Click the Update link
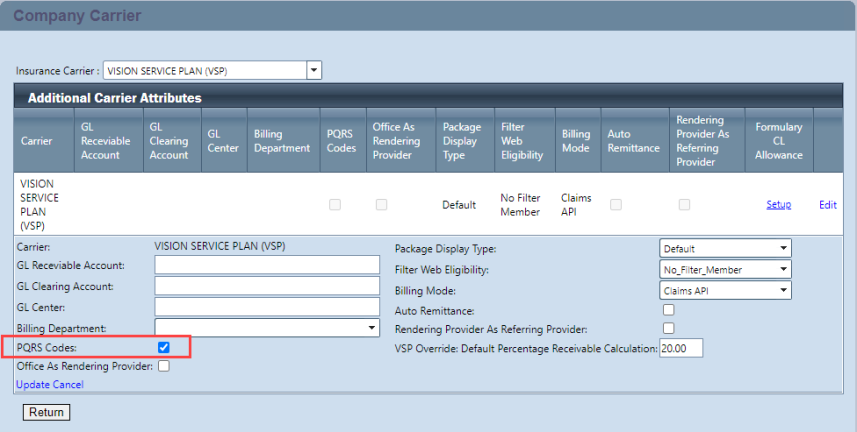This screenshot has height=432, width=857. [32, 384]
